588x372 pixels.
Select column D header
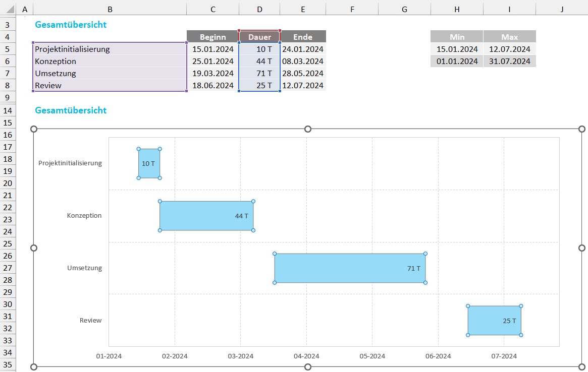coord(259,9)
